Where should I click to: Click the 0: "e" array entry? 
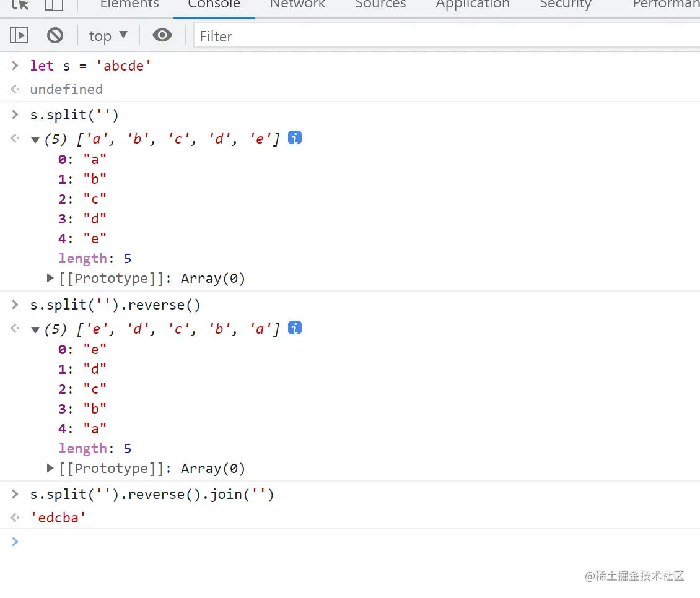pyautogui.click(x=82, y=349)
